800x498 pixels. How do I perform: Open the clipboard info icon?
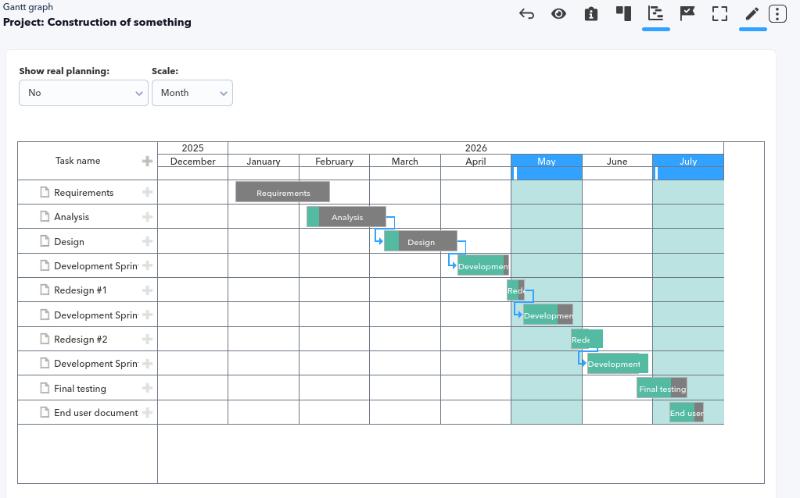point(591,14)
